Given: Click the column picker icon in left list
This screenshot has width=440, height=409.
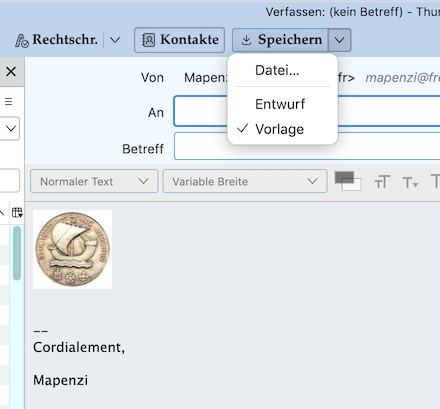Looking at the screenshot, I should point(17,212).
